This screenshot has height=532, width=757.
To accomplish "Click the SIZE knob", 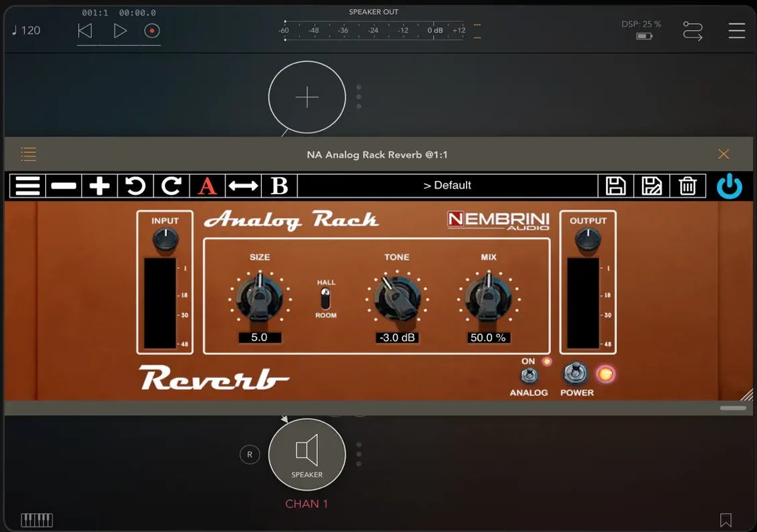I will (260, 298).
